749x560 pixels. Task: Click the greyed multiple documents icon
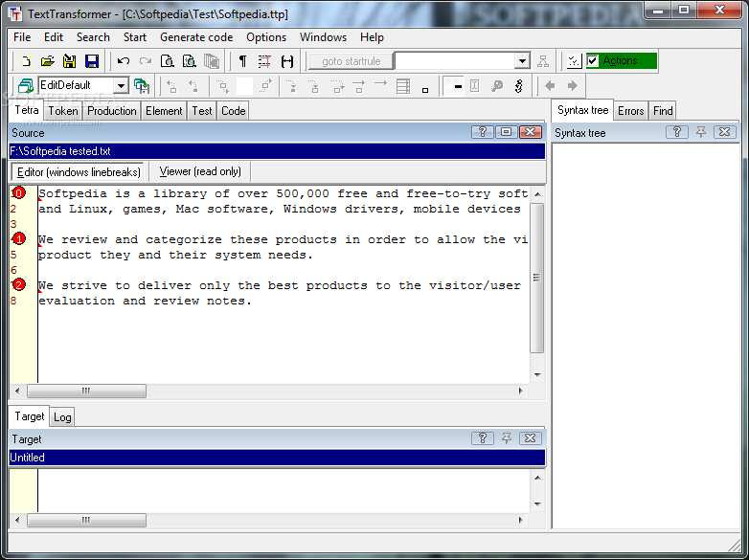211,61
